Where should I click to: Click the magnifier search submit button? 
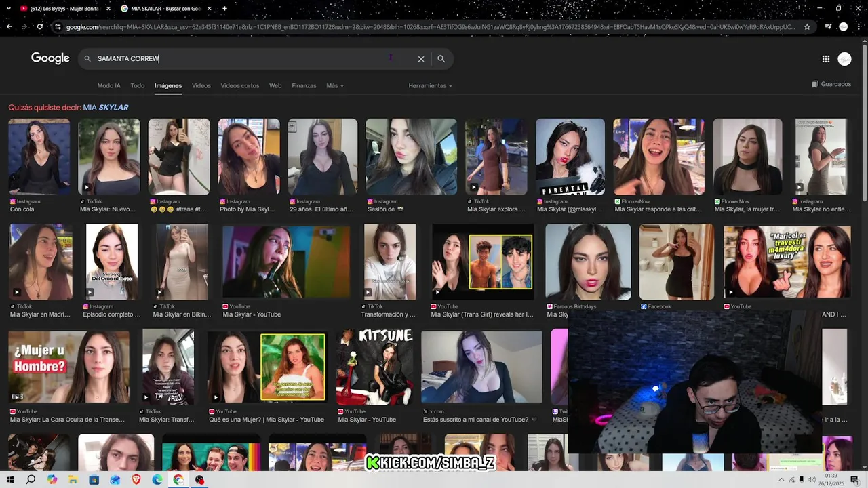coord(441,59)
